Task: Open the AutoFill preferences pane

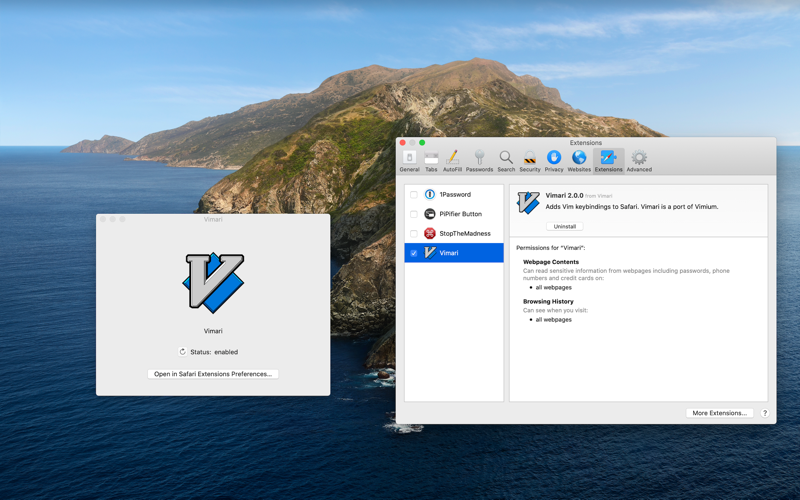Action: click(452, 161)
